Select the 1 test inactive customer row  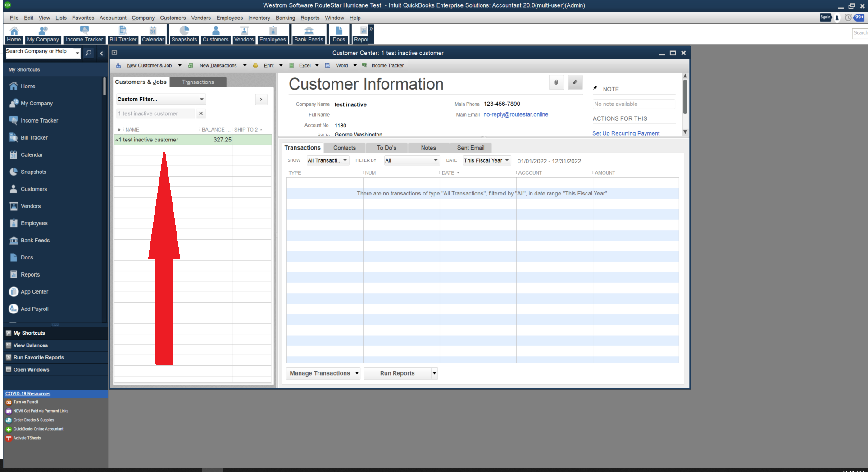(193, 140)
